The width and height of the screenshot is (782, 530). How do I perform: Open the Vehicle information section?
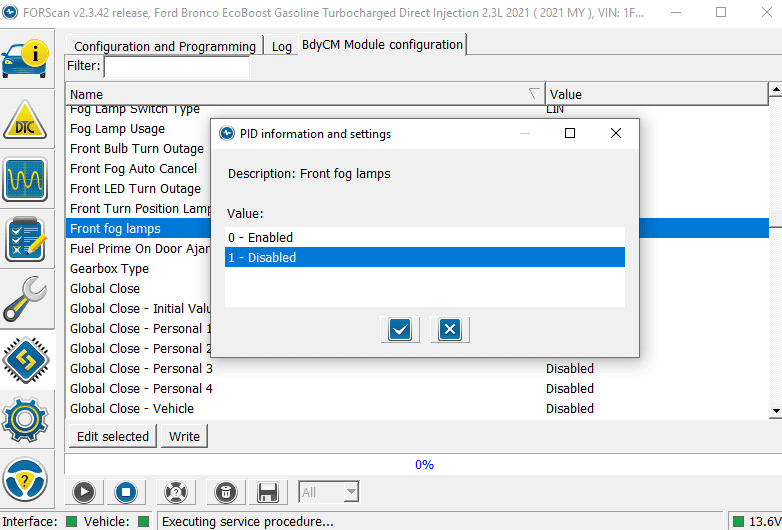tap(25, 59)
